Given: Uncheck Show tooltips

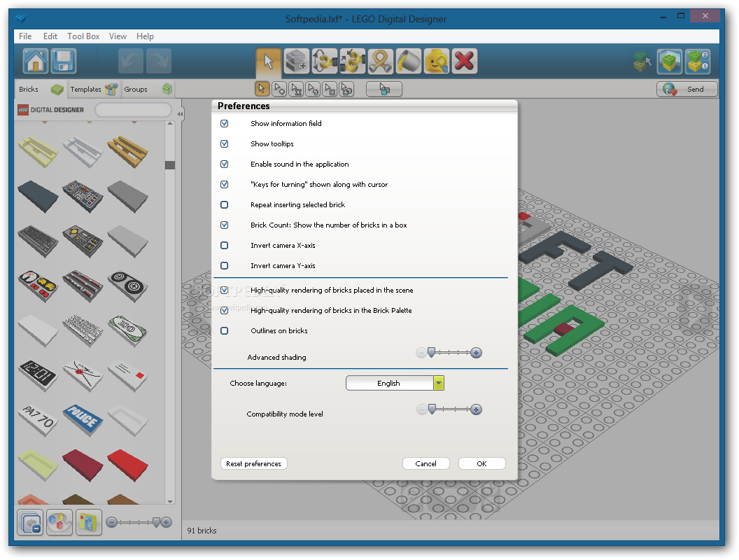Looking at the screenshot, I should point(225,143).
